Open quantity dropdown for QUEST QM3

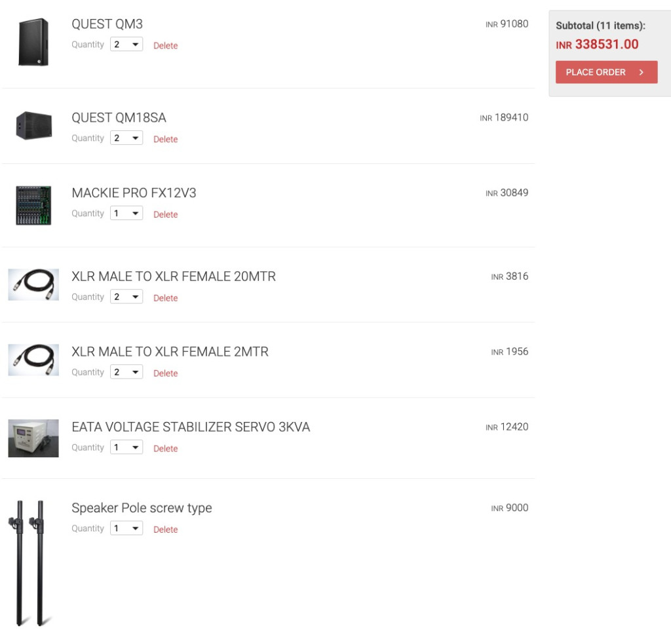tap(126, 45)
